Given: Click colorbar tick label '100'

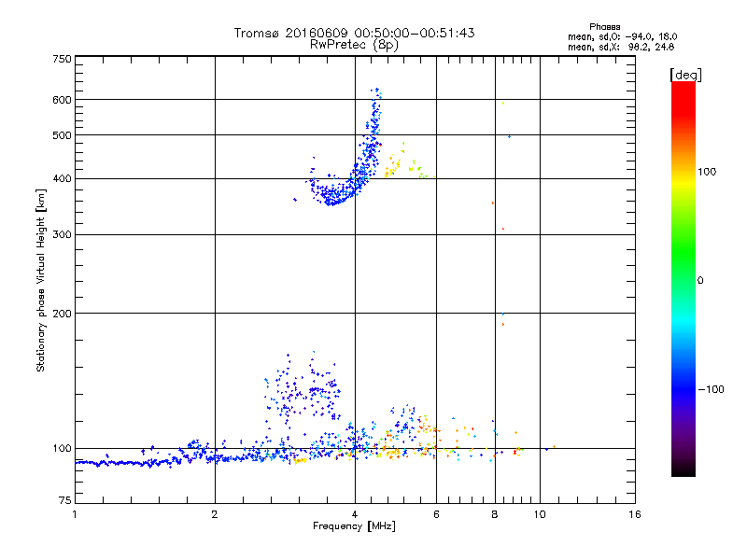Looking at the screenshot, I should pos(707,172).
